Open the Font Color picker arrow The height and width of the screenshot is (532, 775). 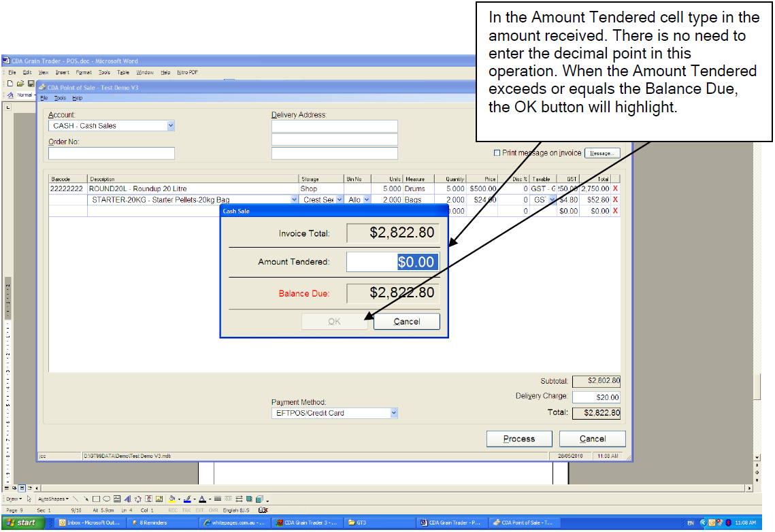pyautogui.click(x=210, y=499)
